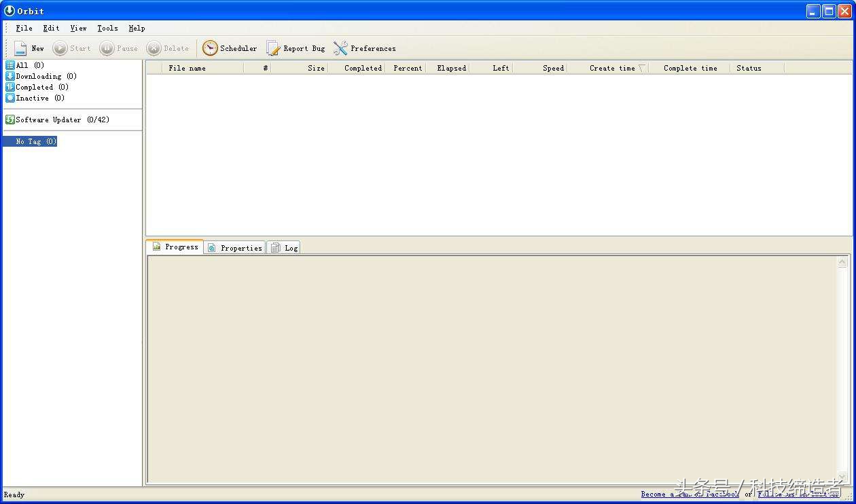856x504 pixels.
Task: Click the Become a fan on Facebook link
Action: 690,494
